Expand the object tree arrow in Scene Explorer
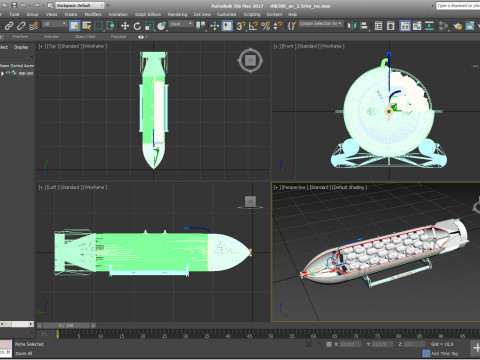This screenshot has width=480, height=360. pos(3,73)
